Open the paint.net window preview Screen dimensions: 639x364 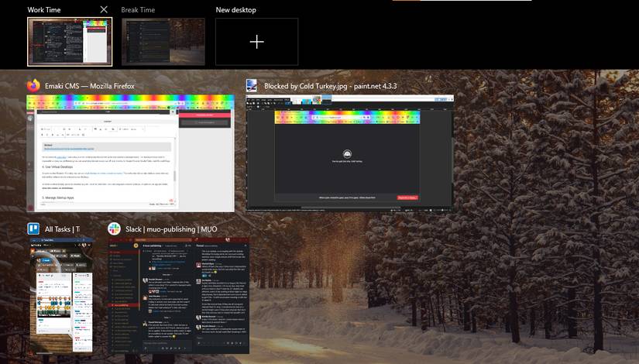click(x=349, y=153)
